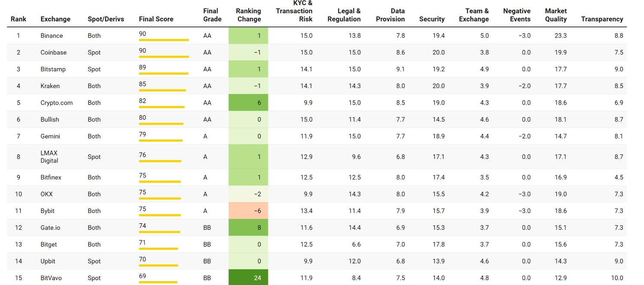Select the Exchange column header
This screenshot has width=644, height=285.
coord(55,19)
